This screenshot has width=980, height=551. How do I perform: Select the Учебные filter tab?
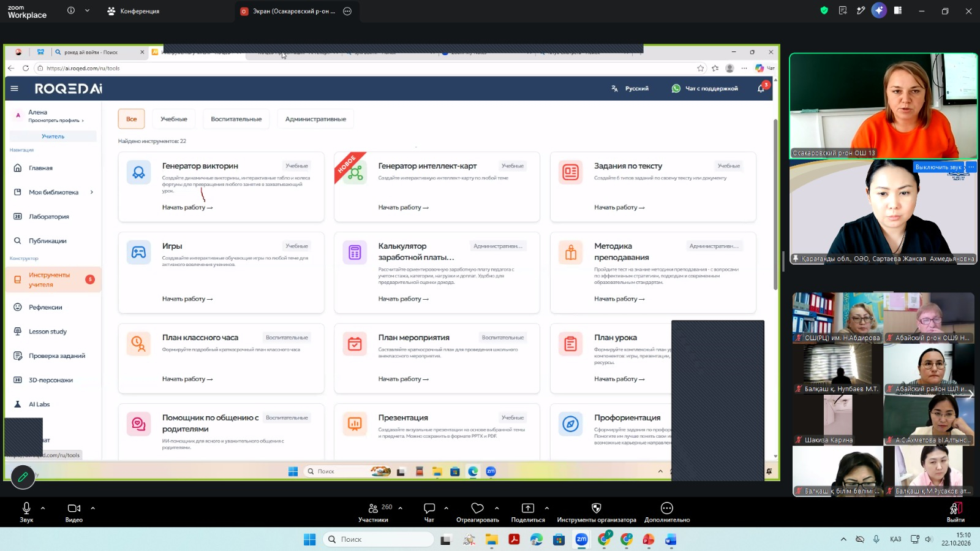174,119
